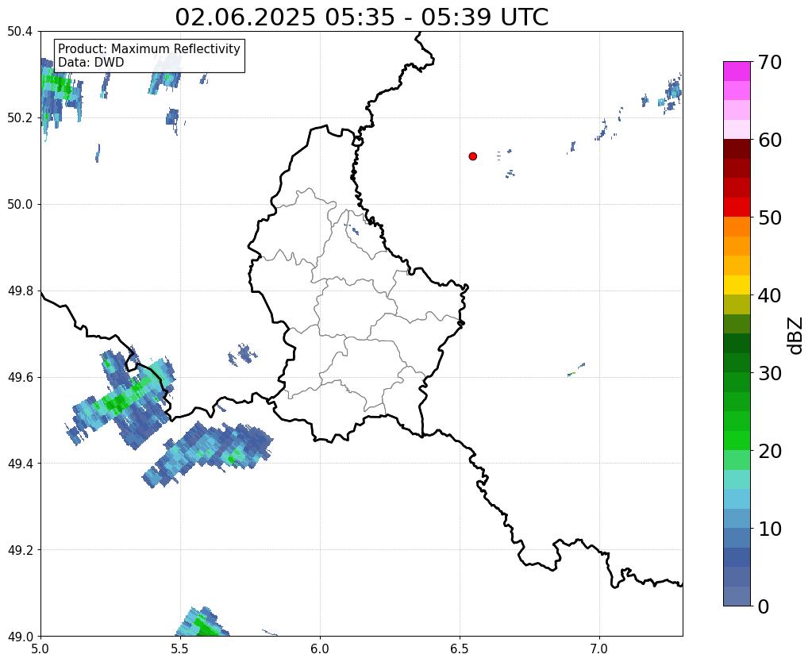This screenshot has height=662, width=812.
Task: Click the plot title with date and UTC time
Action: 361,17
